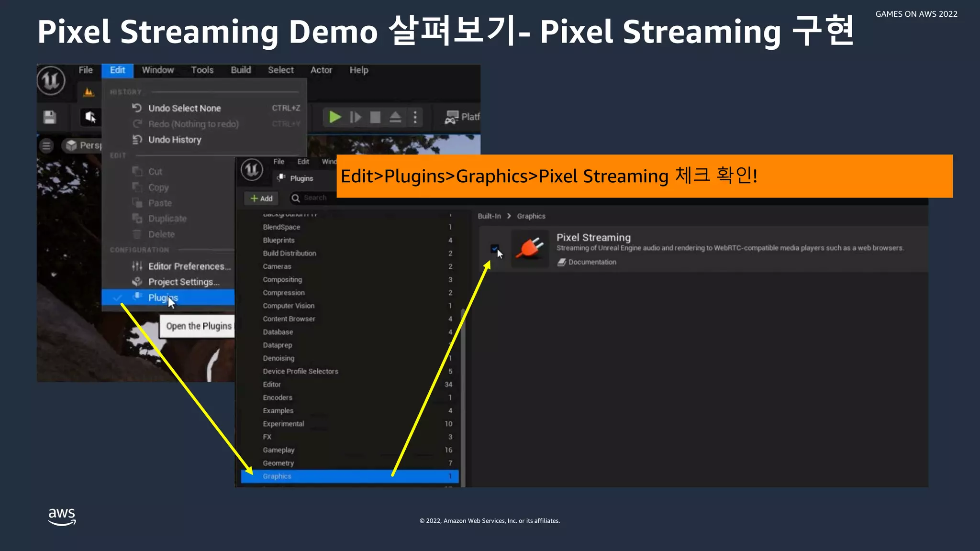Open the Build menu

[241, 70]
